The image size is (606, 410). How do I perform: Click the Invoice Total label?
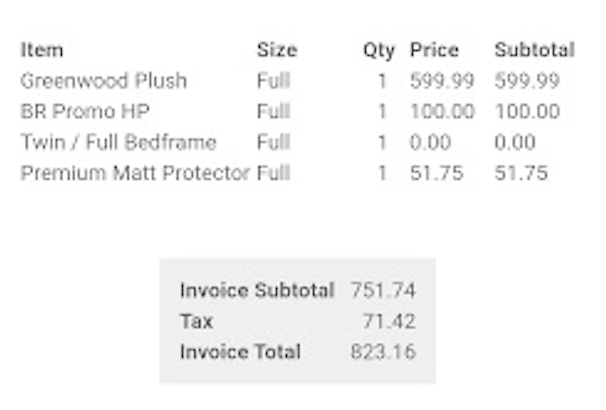[240, 352]
